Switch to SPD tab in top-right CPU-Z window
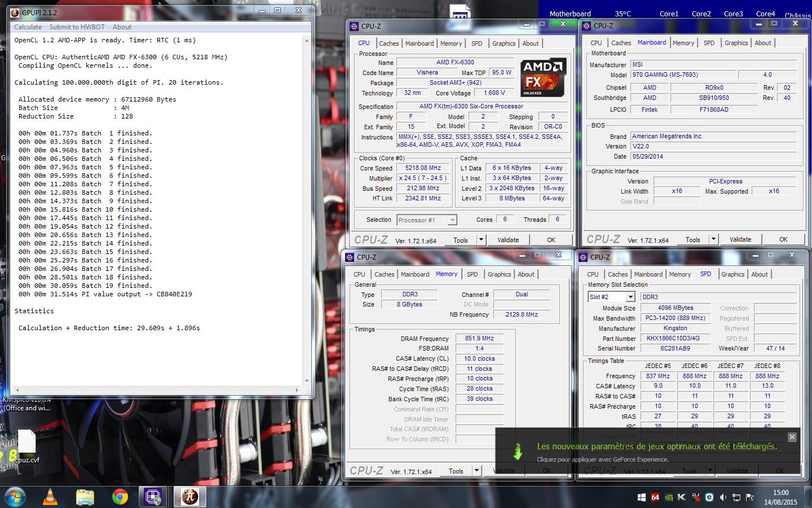Image resolution: width=812 pixels, height=508 pixels. (709, 43)
